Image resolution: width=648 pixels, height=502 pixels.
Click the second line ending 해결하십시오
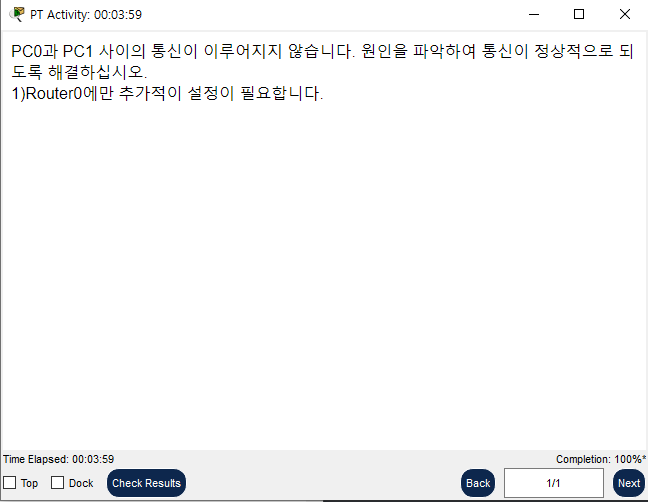[x=79, y=72]
